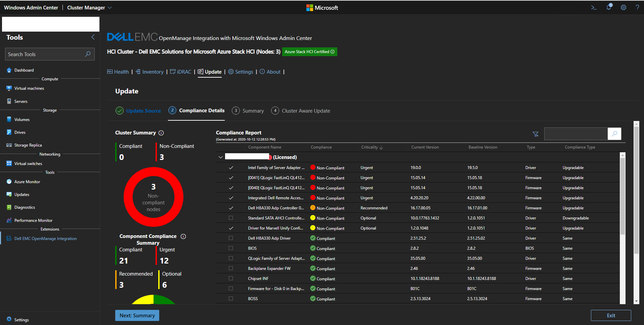This screenshot has height=325, width=644.
Task: Click the Cluster Summary info icon
Action: [161, 133]
